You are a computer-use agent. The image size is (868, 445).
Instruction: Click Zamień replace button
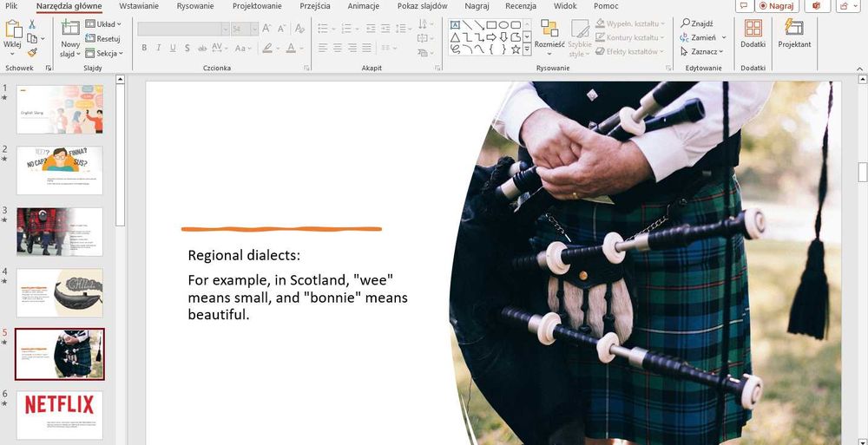click(x=698, y=37)
